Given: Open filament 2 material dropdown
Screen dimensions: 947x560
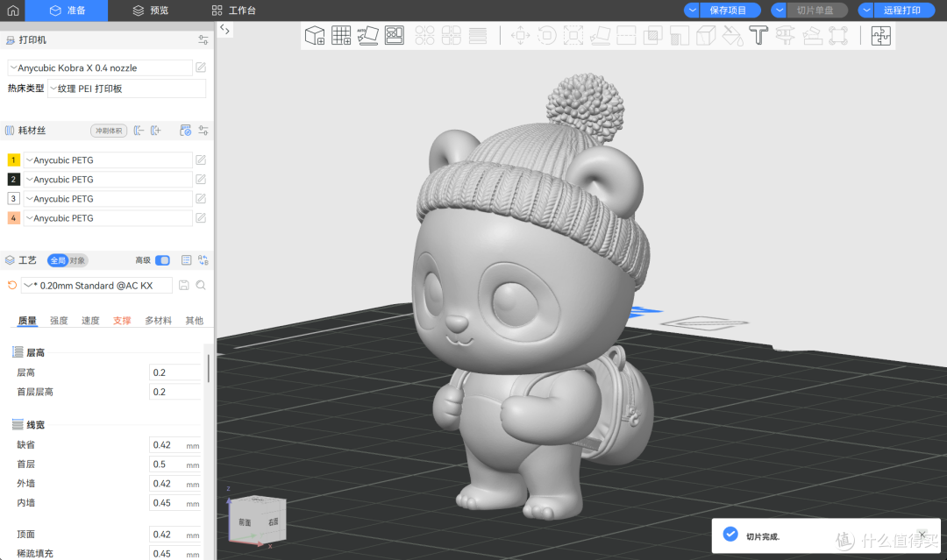Looking at the screenshot, I should point(108,180).
